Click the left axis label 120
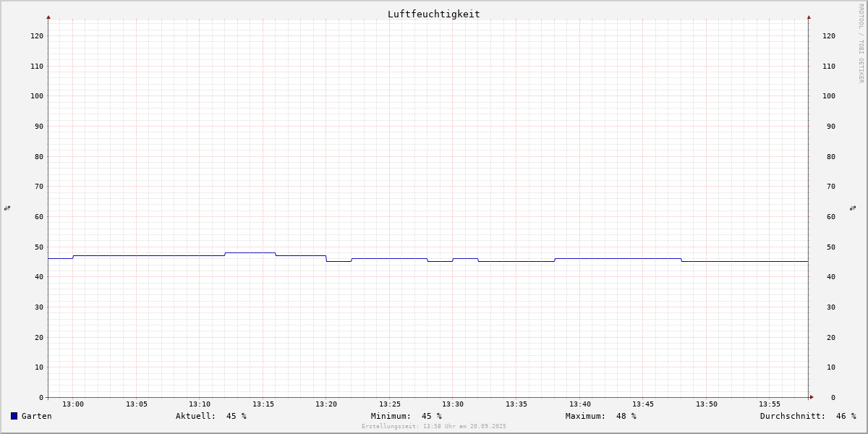The width and height of the screenshot is (868, 434). click(x=37, y=35)
